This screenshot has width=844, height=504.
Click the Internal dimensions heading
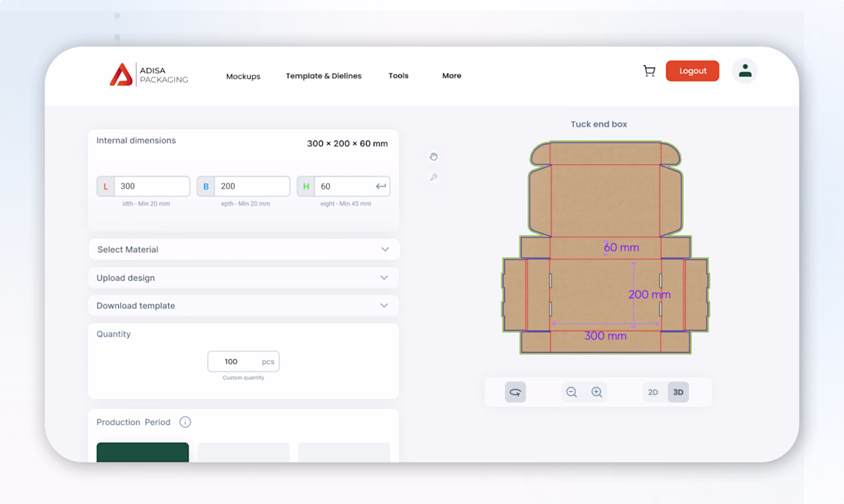coord(136,140)
